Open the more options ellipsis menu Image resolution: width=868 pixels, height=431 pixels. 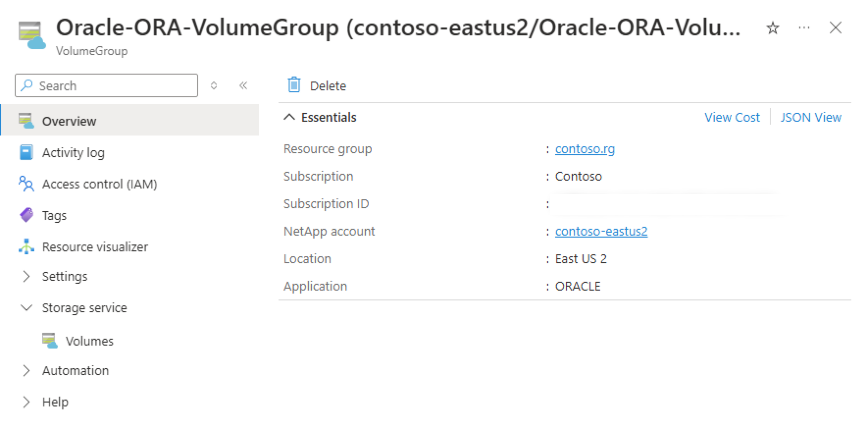804,27
